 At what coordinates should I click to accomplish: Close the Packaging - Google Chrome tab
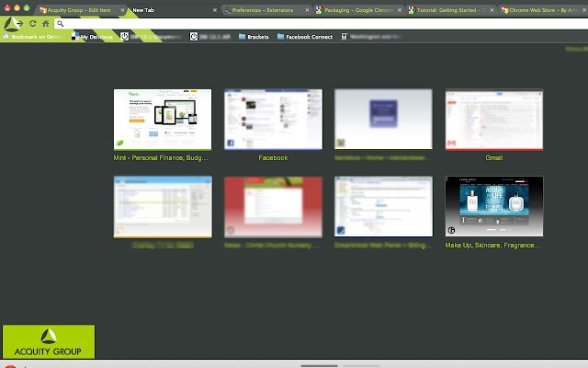tap(400, 10)
